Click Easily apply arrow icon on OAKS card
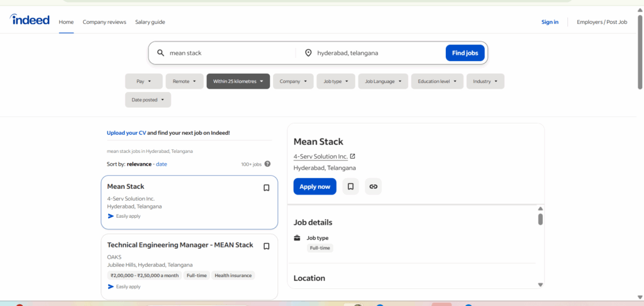This screenshot has height=306, width=644. [111, 286]
